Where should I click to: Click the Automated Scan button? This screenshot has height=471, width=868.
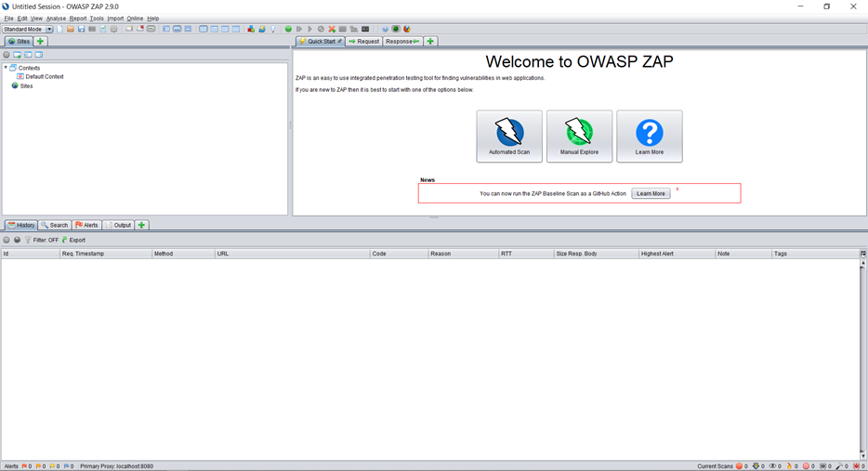tap(509, 137)
